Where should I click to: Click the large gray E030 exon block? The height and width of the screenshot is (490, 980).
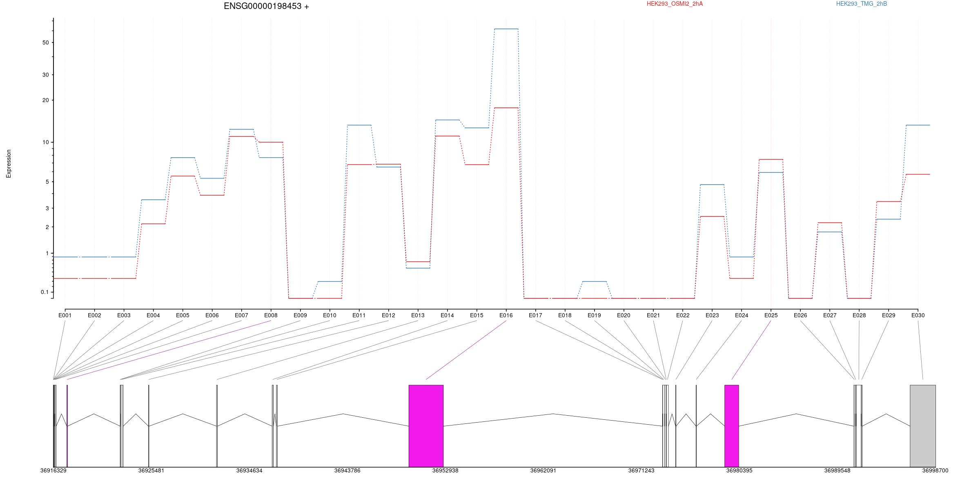[x=923, y=426]
